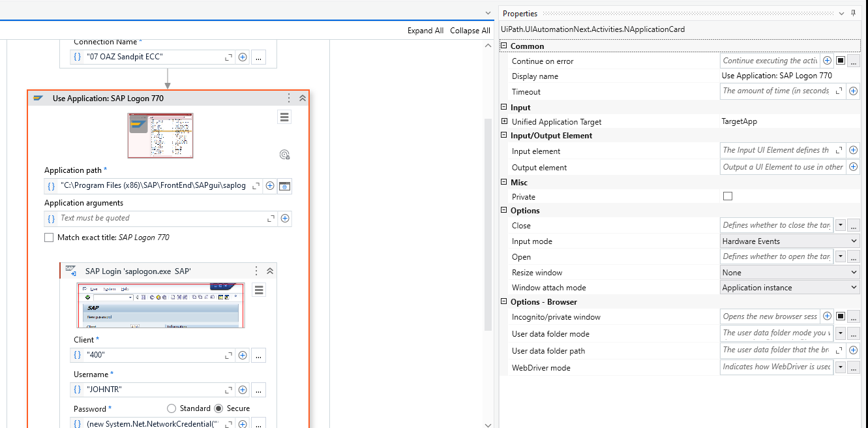Open WebDriver mode dropdown arrow
The image size is (868, 428).
pos(841,367)
